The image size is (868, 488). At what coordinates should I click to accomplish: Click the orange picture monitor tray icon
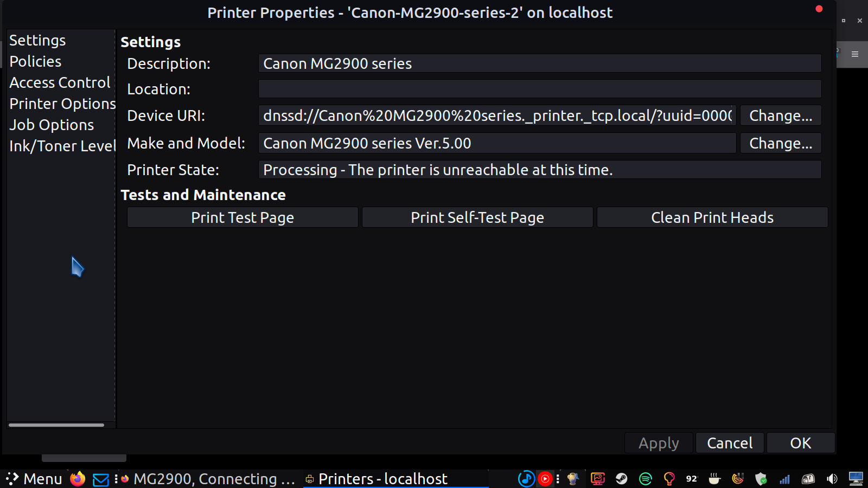coord(598,479)
